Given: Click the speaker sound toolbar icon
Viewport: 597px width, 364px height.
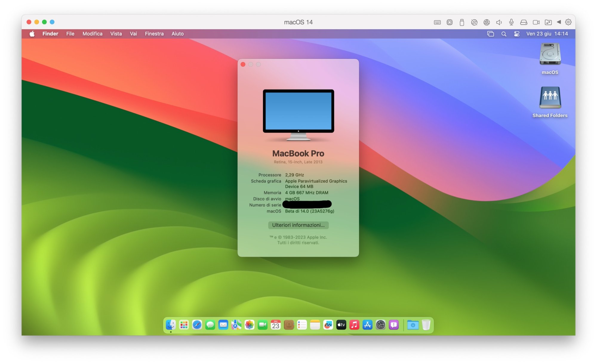Looking at the screenshot, I should pyautogui.click(x=499, y=22).
